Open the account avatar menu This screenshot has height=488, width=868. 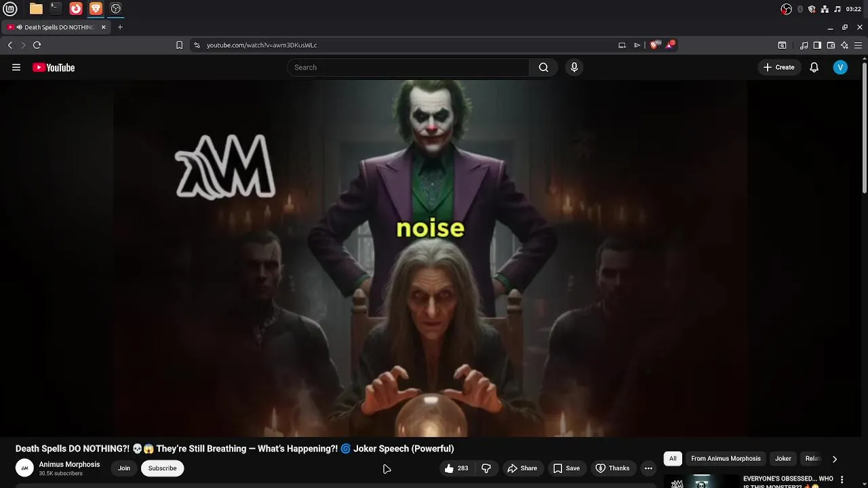coord(840,67)
